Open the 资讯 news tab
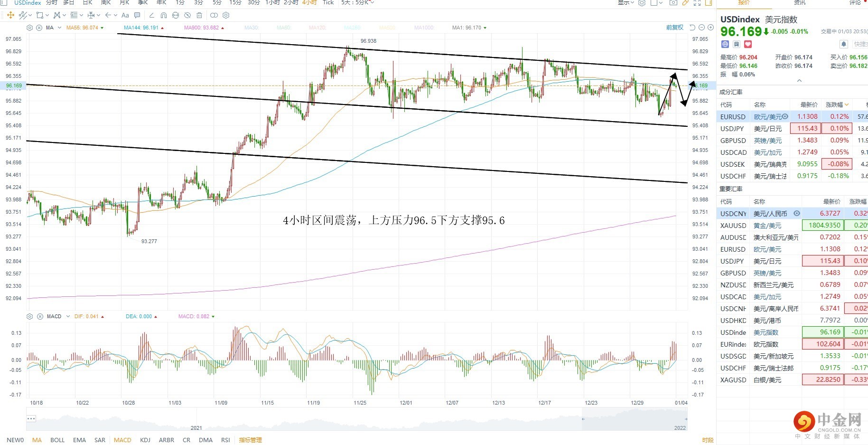This screenshot has width=868, height=445. click(800, 3)
